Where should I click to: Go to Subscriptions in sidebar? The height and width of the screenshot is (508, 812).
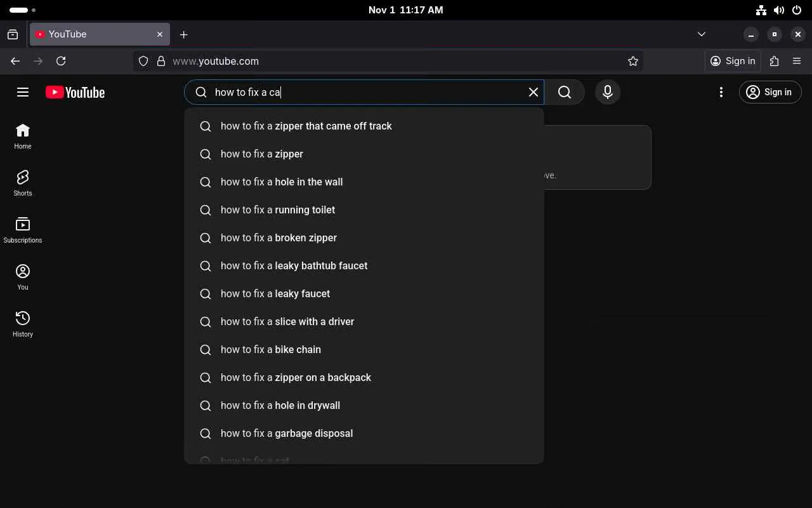coord(23,230)
